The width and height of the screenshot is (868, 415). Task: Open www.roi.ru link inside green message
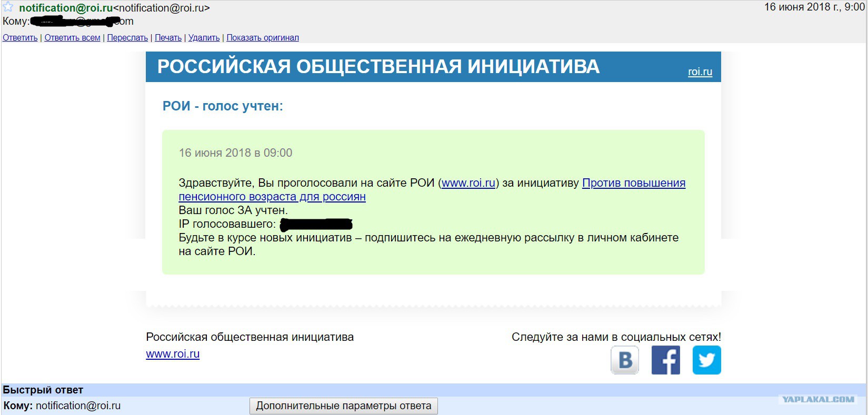point(468,183)
